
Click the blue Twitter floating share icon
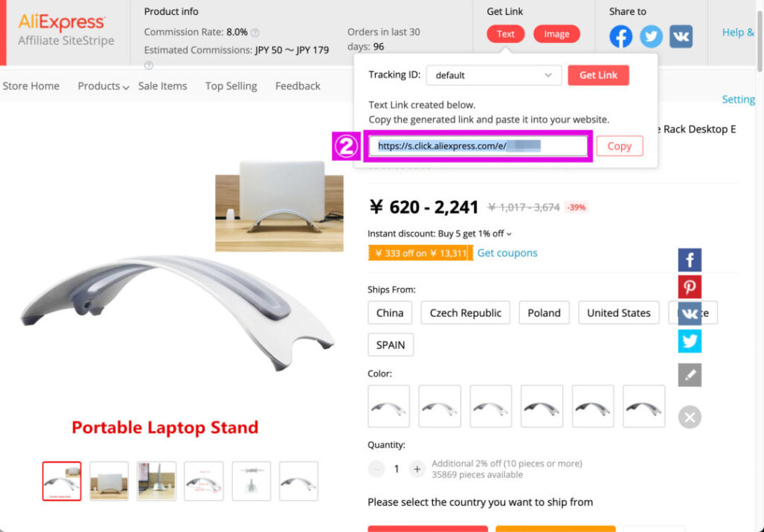(690, 341)
